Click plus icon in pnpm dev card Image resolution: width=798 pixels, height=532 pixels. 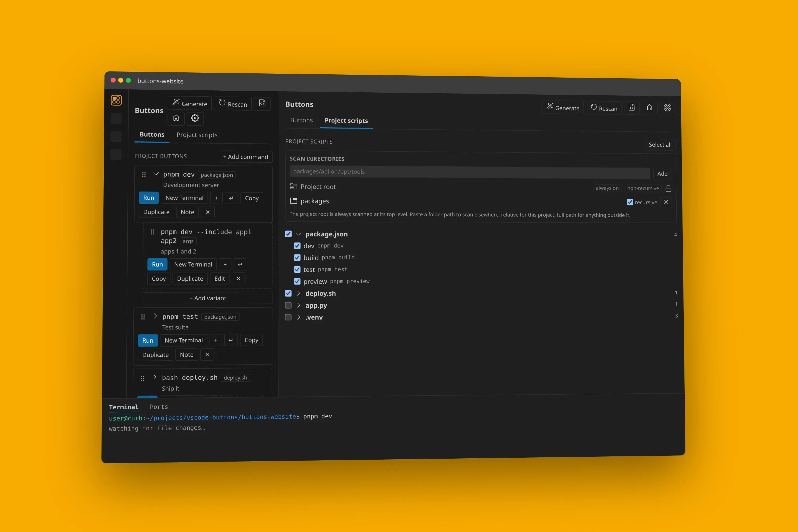(x=216, y=198)
